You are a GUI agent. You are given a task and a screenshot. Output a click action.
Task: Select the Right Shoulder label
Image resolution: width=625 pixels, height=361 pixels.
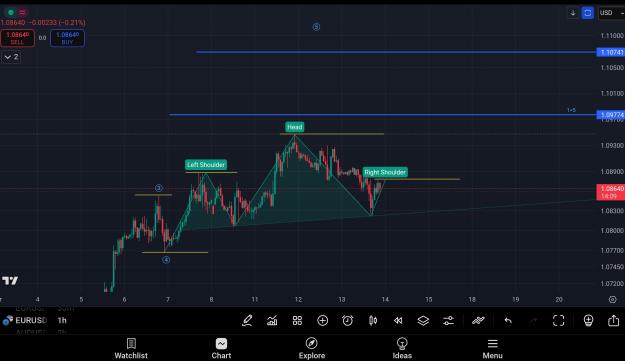pos(385,172)
